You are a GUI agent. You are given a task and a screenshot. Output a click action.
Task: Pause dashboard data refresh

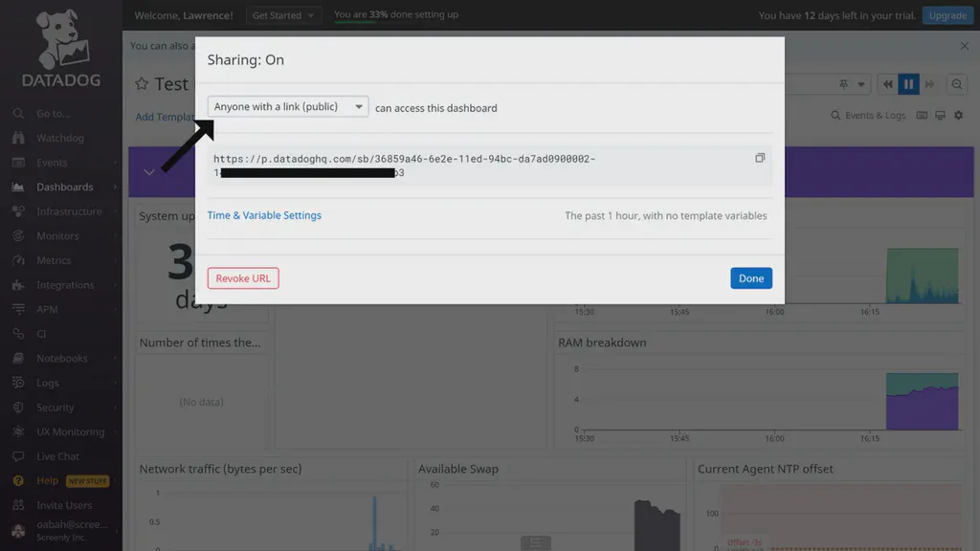coord(908,84)
